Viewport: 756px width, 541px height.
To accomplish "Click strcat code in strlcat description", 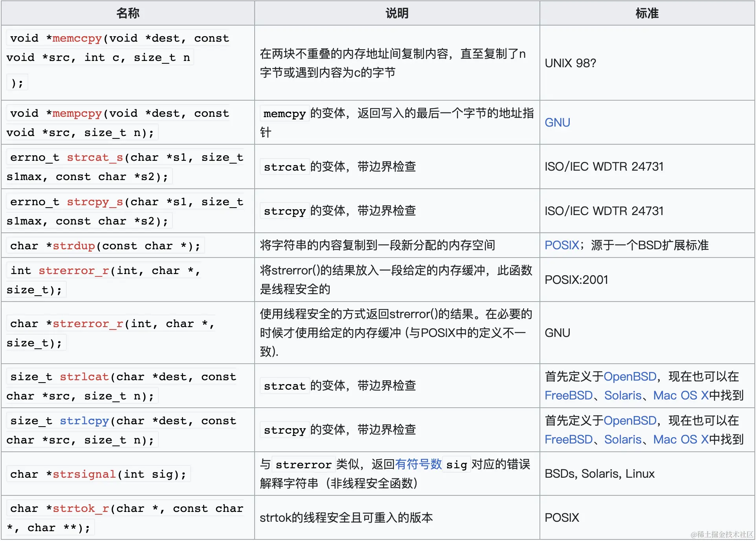I will point(284,386).
